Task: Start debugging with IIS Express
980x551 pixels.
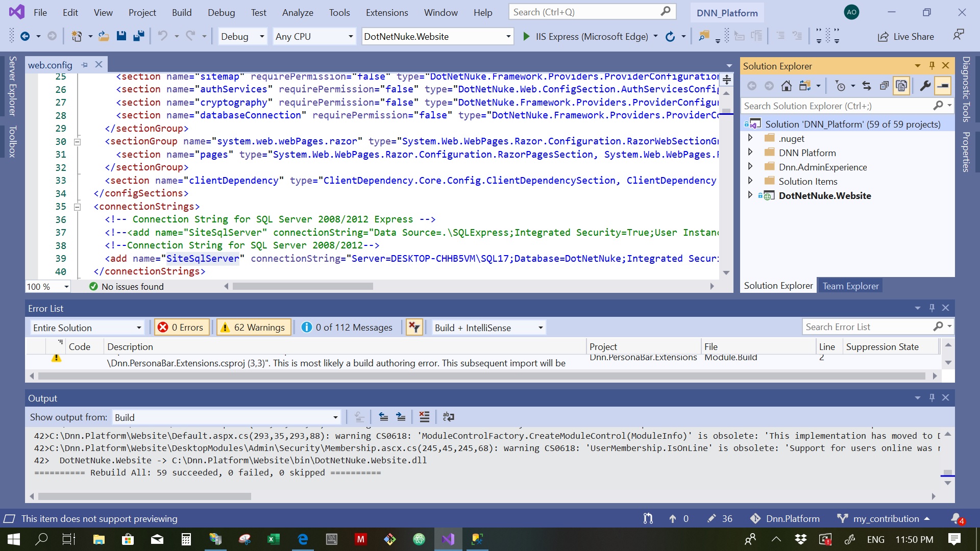Action: point(527,36)
